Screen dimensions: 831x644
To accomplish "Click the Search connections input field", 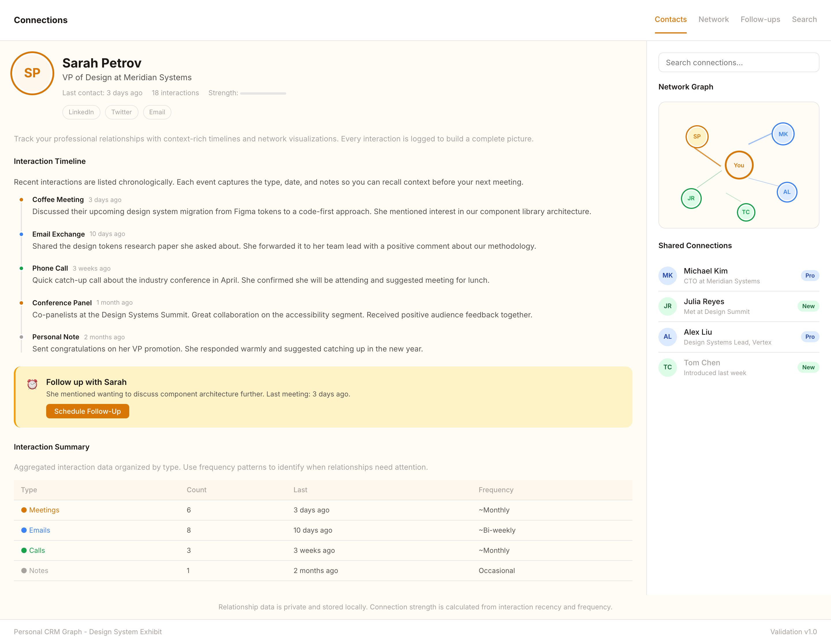I will click(739, 62).
